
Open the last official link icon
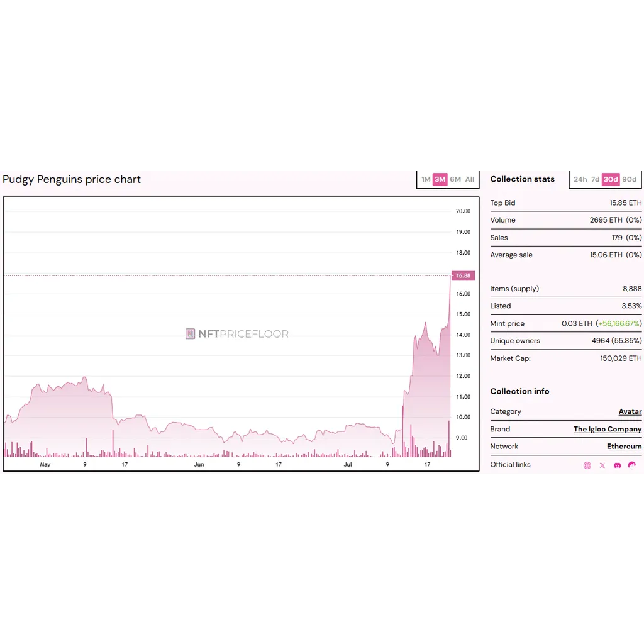point(631,465)
